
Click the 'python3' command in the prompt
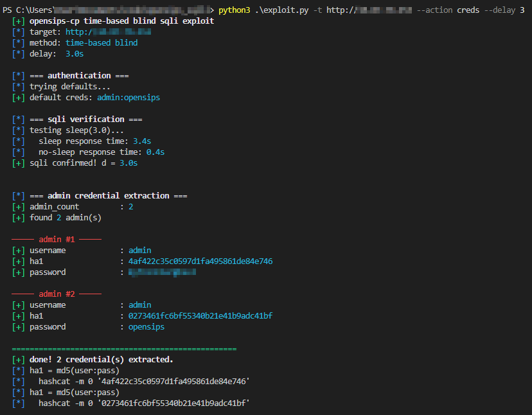[234, 10]
